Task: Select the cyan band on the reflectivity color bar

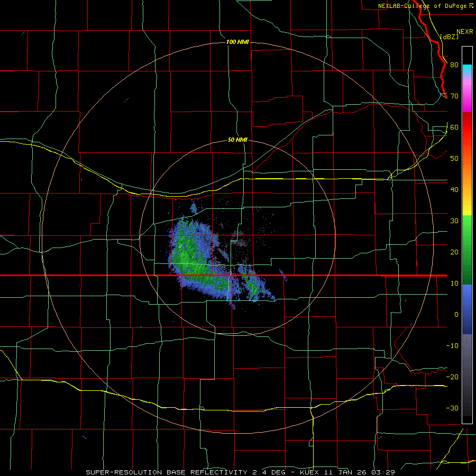Action: [467, 69]
